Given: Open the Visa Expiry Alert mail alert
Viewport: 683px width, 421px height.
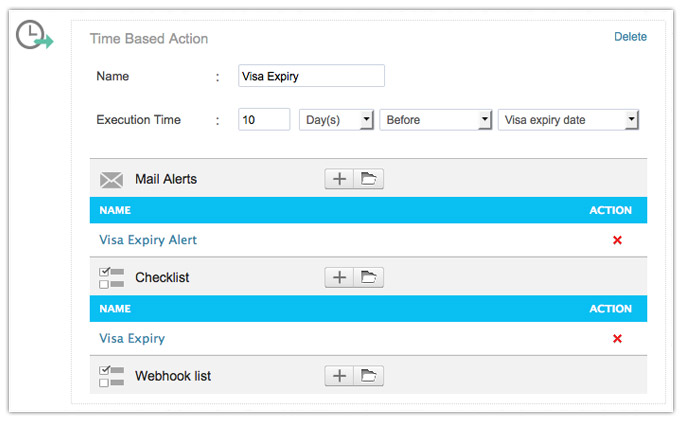Looking at the screenshot, I should (148, 240).
